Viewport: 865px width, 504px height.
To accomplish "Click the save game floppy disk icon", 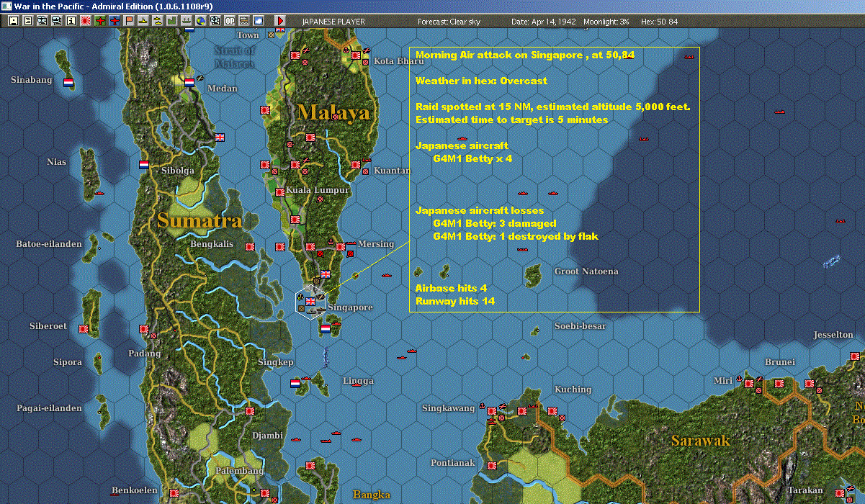I will point(14,21).
